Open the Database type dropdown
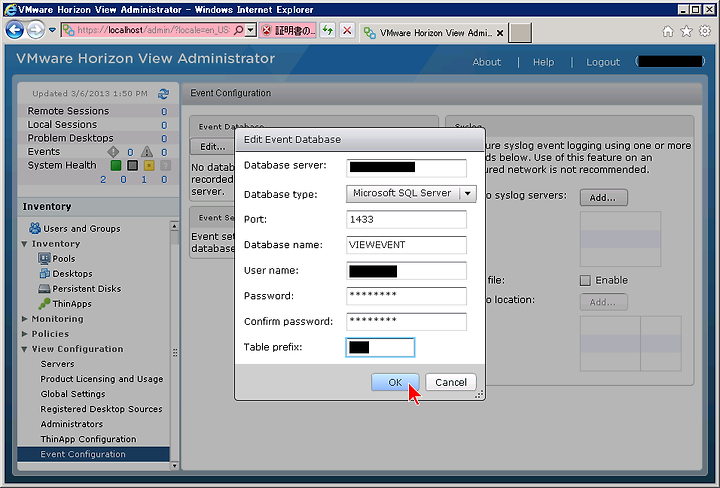Image resolution: width=720 pixels, height=488 pixels. tap(411, 194)
